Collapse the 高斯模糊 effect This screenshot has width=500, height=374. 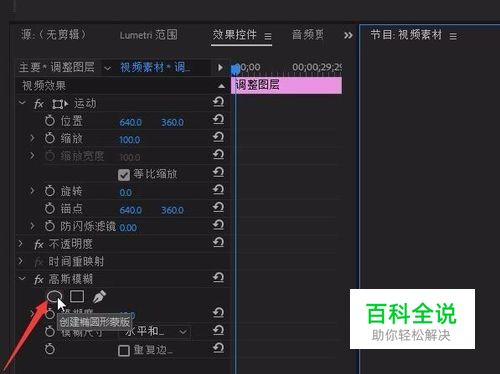click(22, 278)
